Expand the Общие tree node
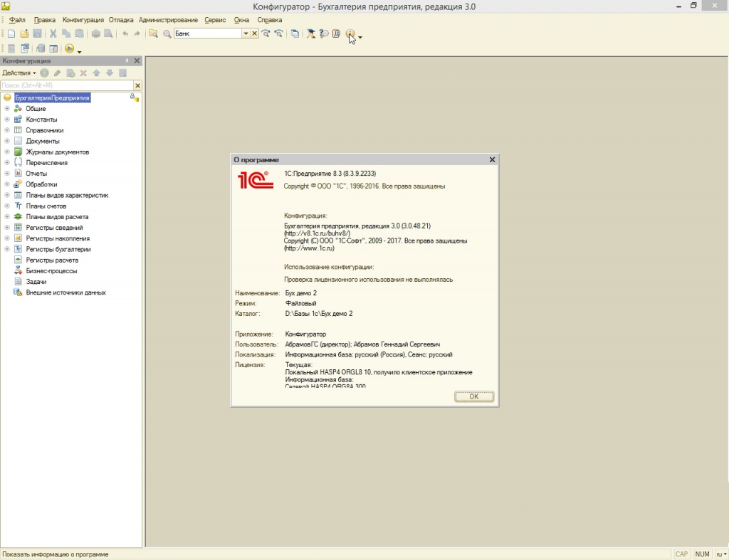 coord(7,109)
